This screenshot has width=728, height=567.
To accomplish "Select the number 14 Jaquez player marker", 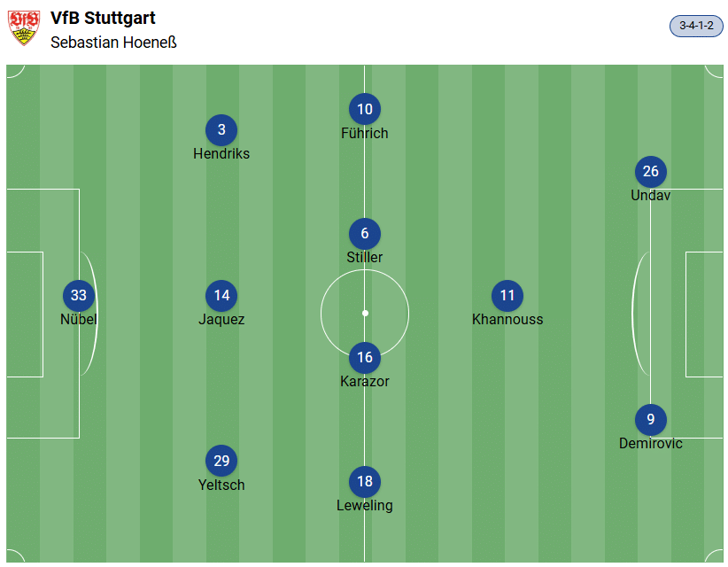I will point(221,296).
